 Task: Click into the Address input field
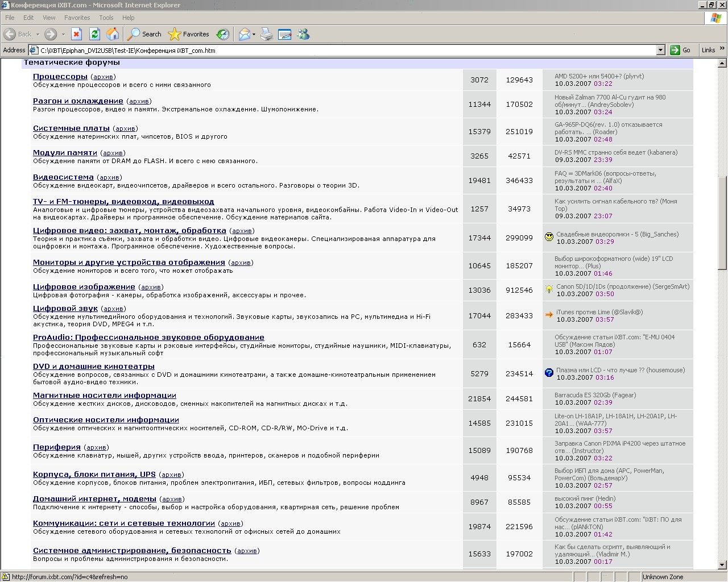tap(341, 50)
